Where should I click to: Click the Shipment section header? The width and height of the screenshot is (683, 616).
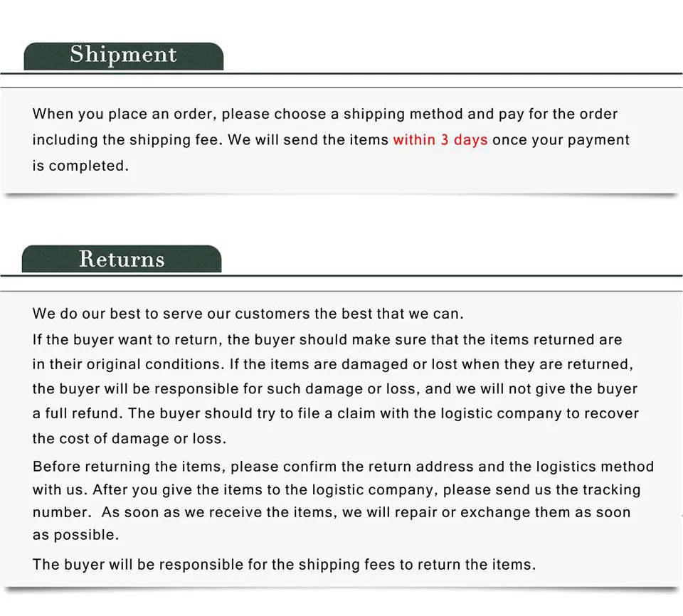click(x=123, y=55)
